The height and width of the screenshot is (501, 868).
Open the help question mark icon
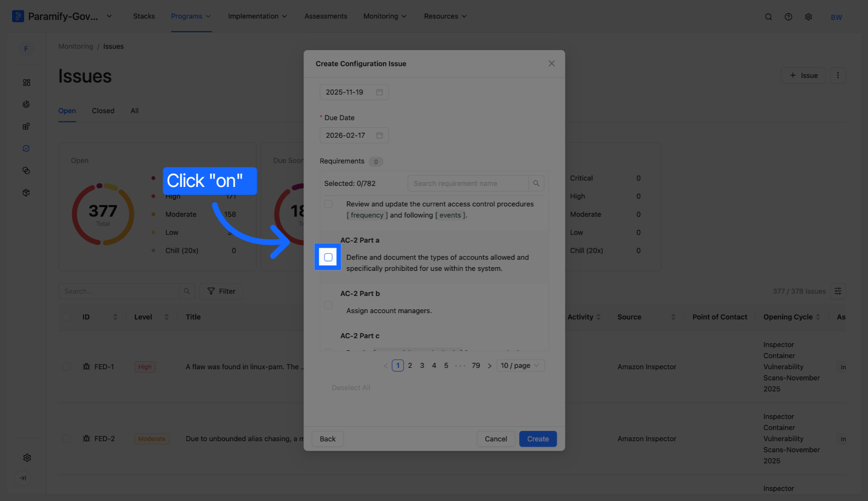788,17
